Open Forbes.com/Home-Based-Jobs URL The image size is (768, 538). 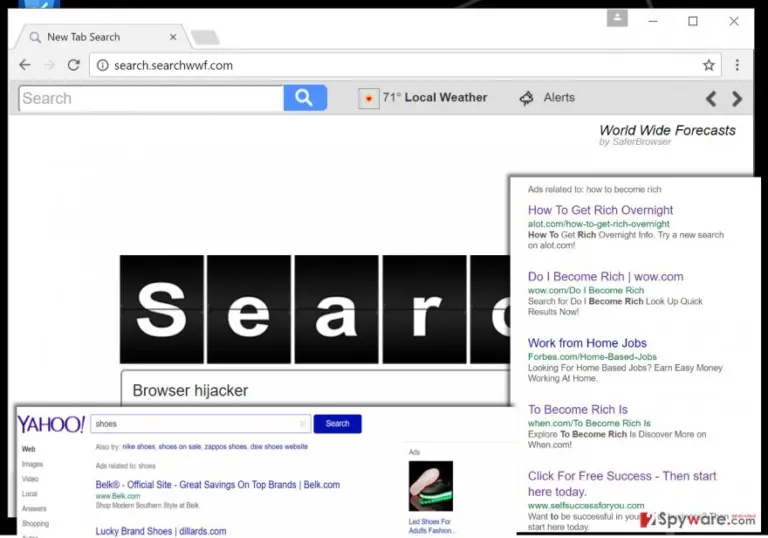click(x=592, y=357)
